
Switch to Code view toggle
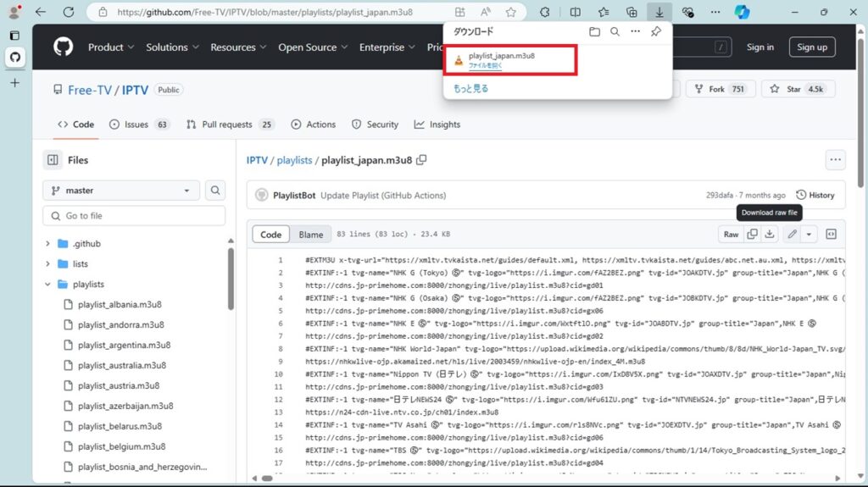[x=270, y=235]
